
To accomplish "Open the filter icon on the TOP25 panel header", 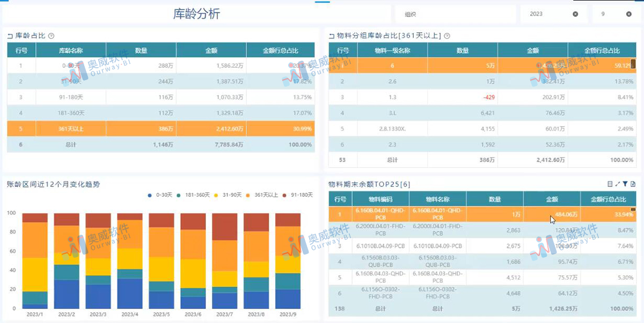I will pyautogui.click(x=625, y=183).
